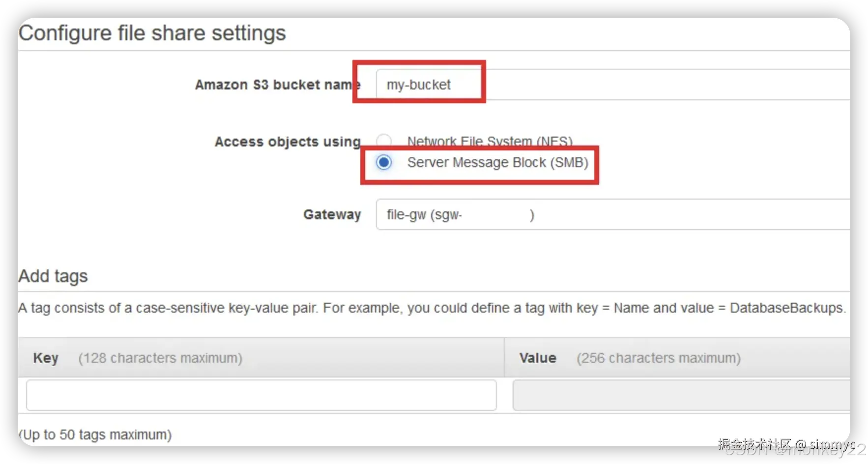Click the Server Message Block (SMB) label text

tap(497, 162)
